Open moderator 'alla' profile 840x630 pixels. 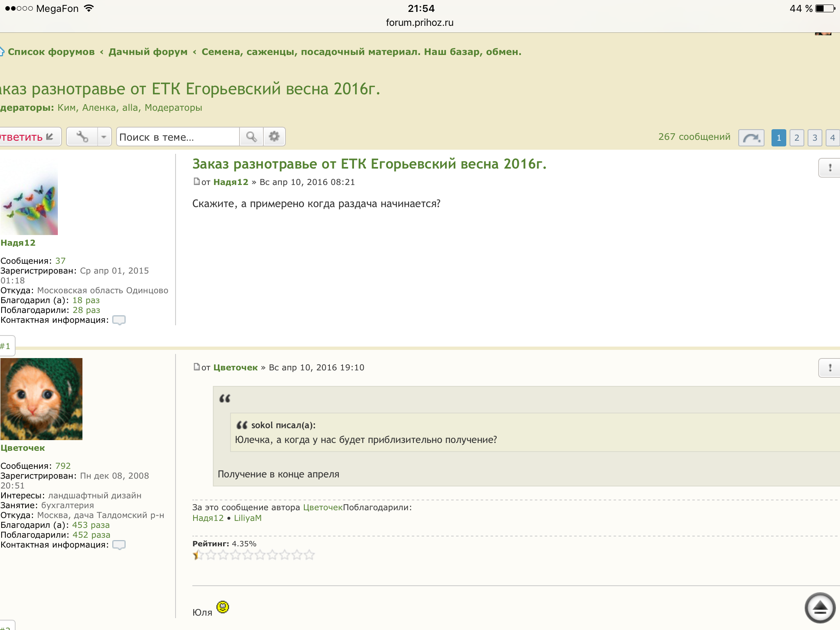click(x=130, y=108)
